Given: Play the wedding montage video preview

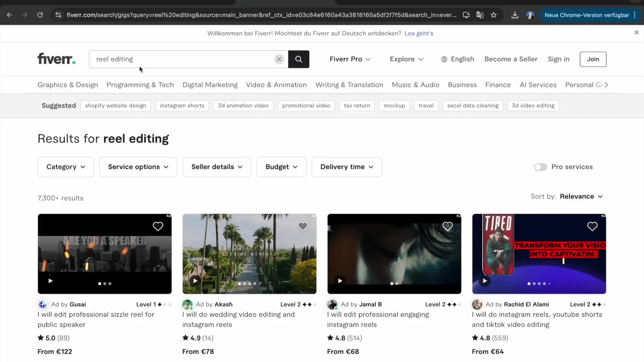Looking at the screenshot, I should click(x=196, y=281).
